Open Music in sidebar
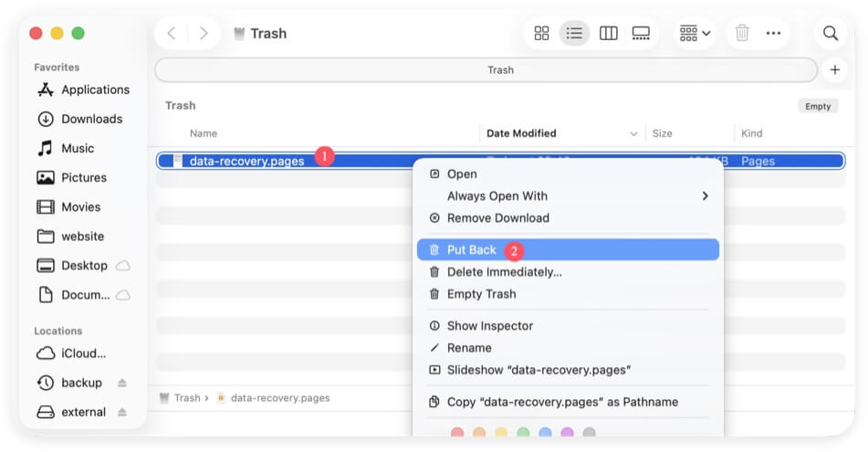Image resolution: width=868 pixels, height=452 pixels. 66,149
